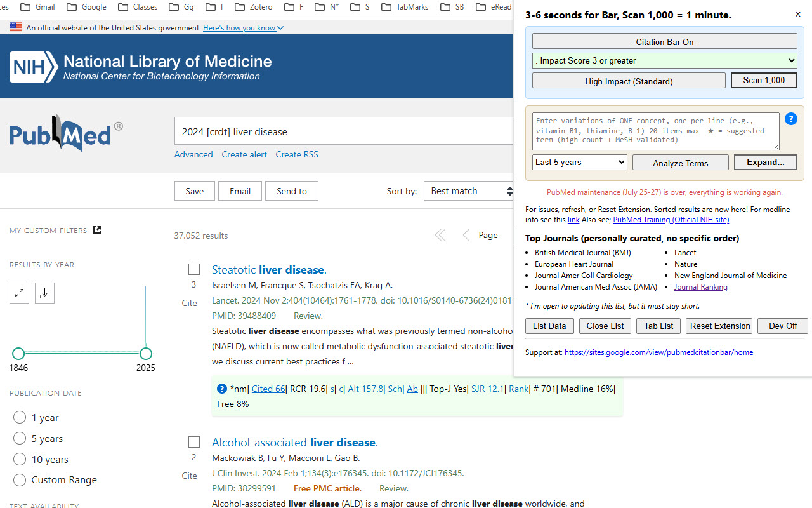Viewport: 812px width, 508px height.
Task: Click the Analyze Terms button
Action: pyautogui.click(x=680, y=163)
